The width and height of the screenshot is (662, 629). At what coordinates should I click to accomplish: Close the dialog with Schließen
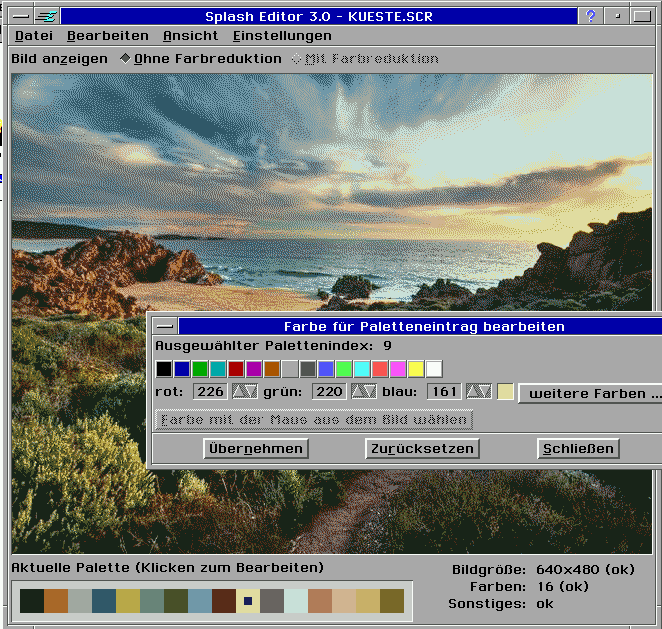point(578,449)
